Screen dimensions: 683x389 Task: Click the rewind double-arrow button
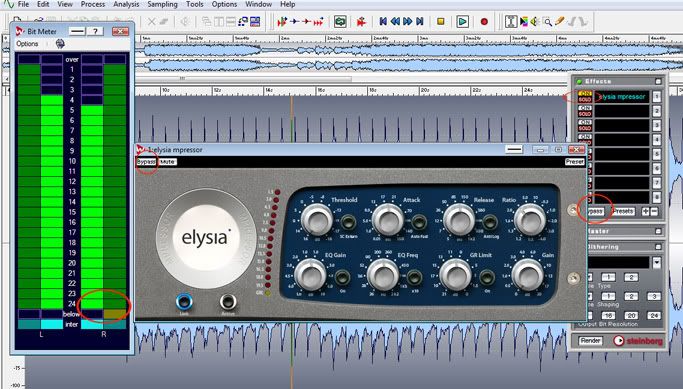click(x=395, y=21)
